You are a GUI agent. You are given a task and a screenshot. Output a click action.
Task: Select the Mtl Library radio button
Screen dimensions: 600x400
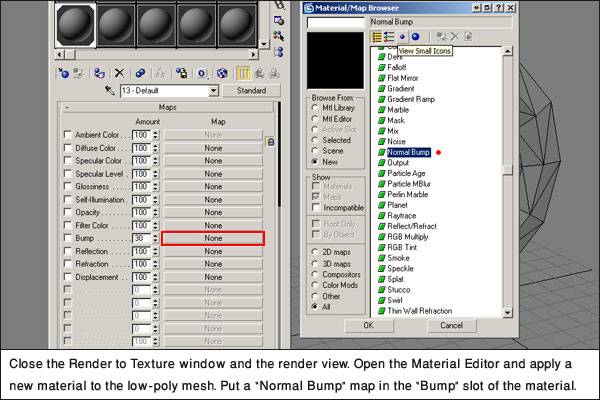point(315,108)
